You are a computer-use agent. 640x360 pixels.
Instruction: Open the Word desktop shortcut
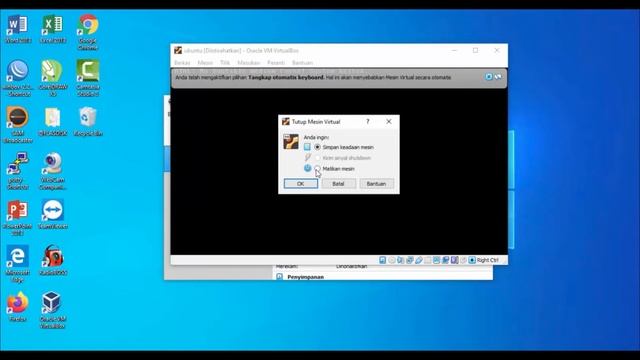coord(18,29)
